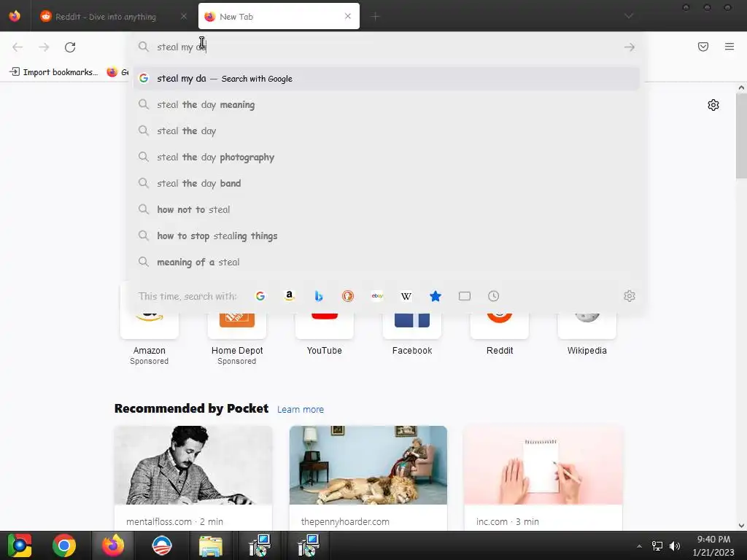The width and height of the screenshot is (747, 560).
Task: Close the Reddit tab
Action: click(x=184, y=16)
